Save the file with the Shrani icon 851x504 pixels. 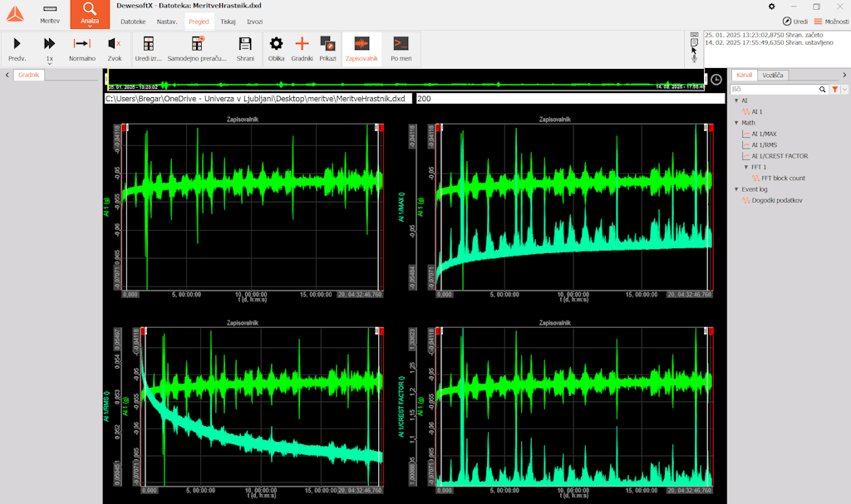pyautogui.click(x=245, y=43)
